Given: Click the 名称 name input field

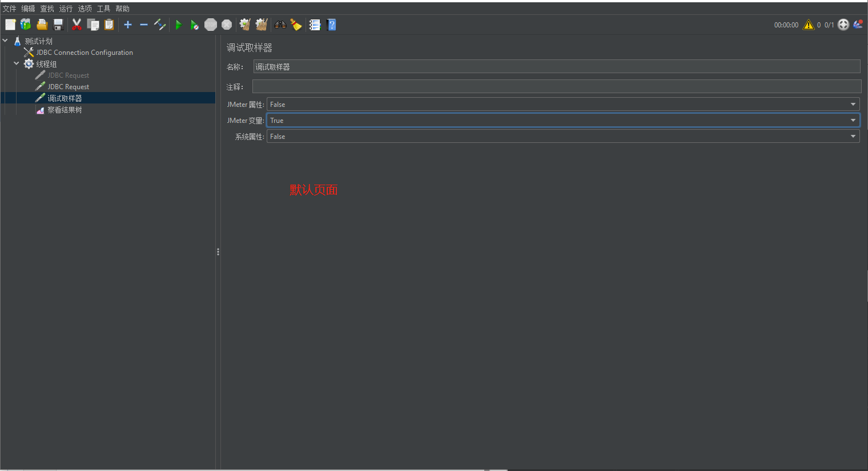Looking at the screenshot, I should [557, 67].
